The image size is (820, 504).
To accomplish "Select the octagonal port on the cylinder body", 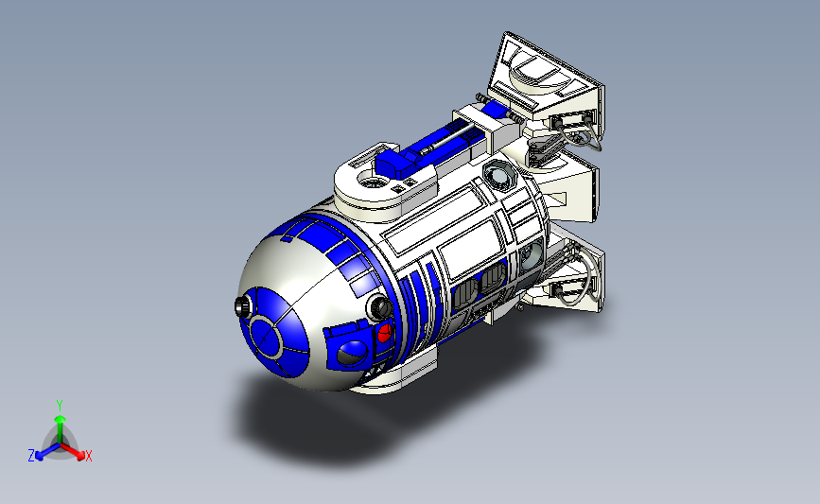I will point(499,175).
